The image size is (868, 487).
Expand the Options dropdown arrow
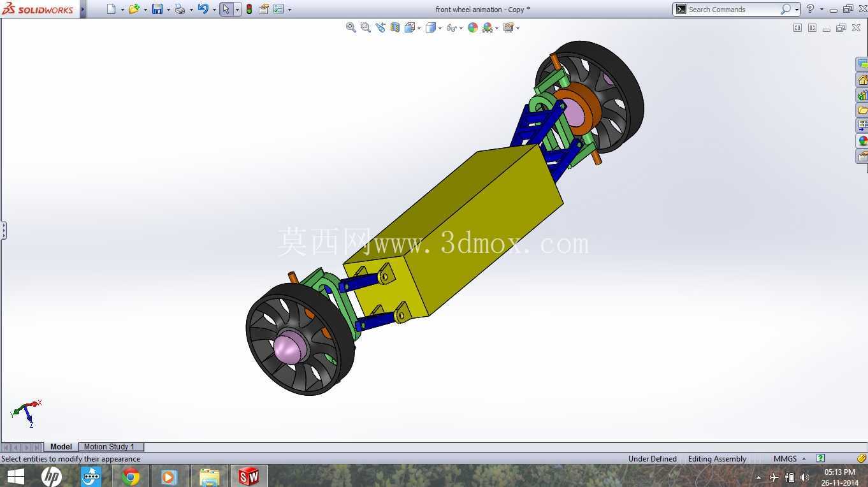pyautogui.click(x=290, y=10)
